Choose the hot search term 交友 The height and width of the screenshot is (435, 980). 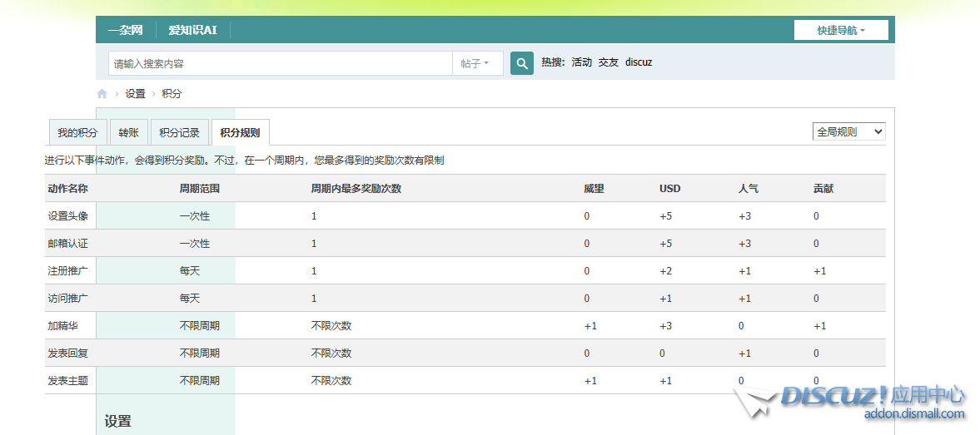point(609,62)
